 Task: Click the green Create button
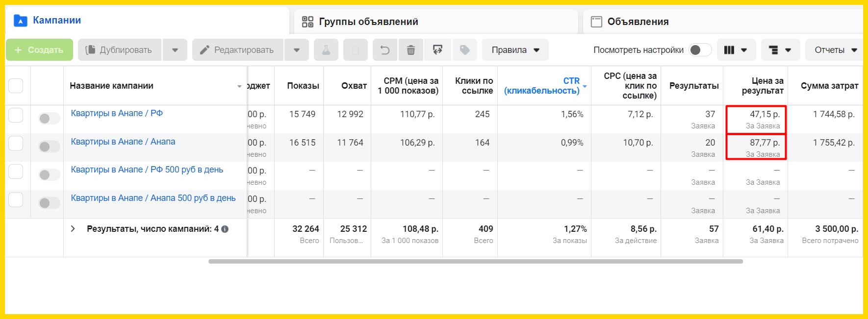[x=39, y=50]
